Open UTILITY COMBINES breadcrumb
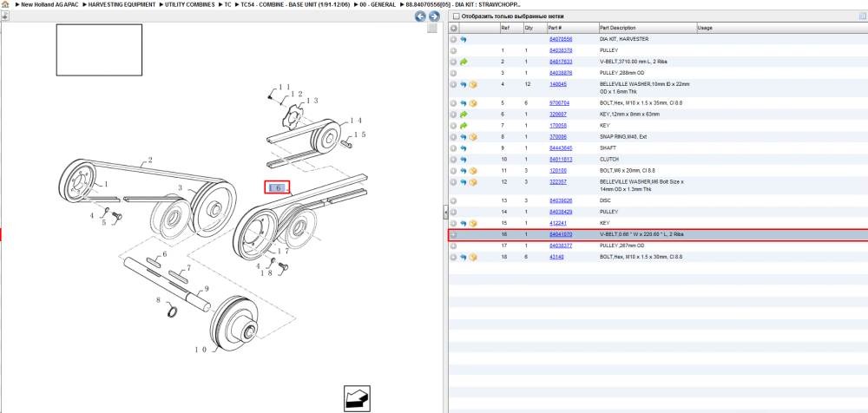868x413 pixels. pyautogui.click(x=190, y=4)
